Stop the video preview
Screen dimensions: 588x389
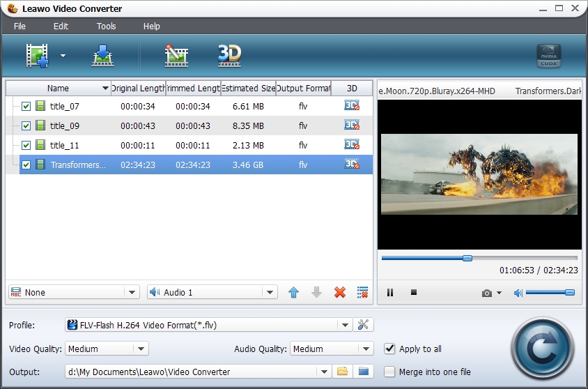[414, 292]
